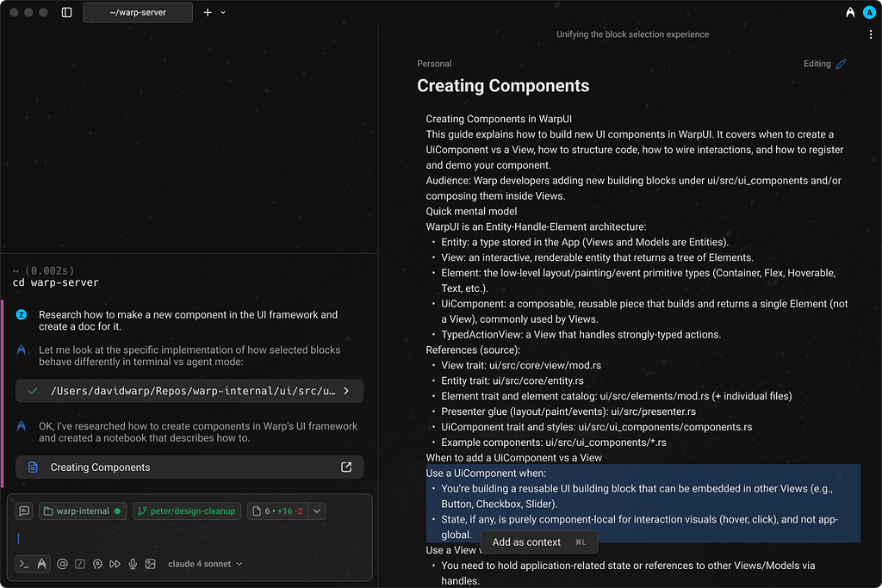
Task: Click 'TypedActionView' bullet line
Action: coord(581,335)
